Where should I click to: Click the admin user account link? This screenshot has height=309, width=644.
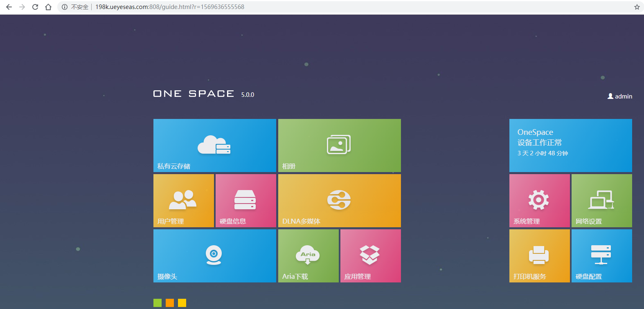click(x=620, y=96)
